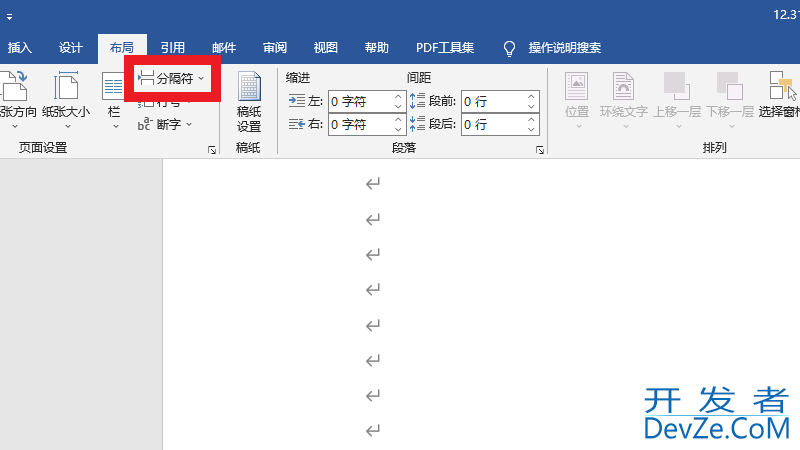The image size is (800, 450).
Task: Open the 页面设置 dialog launcher
Action: click(212, 150)
